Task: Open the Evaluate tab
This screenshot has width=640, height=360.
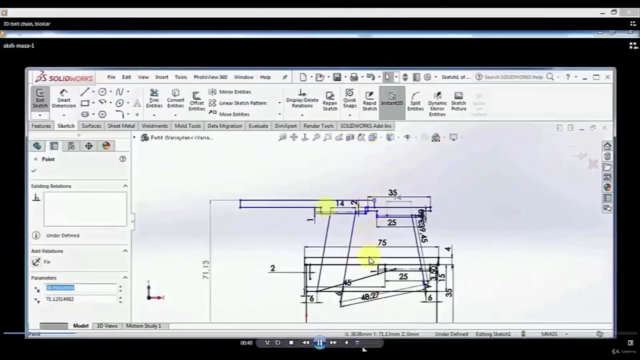Action: tap(258, 126)
